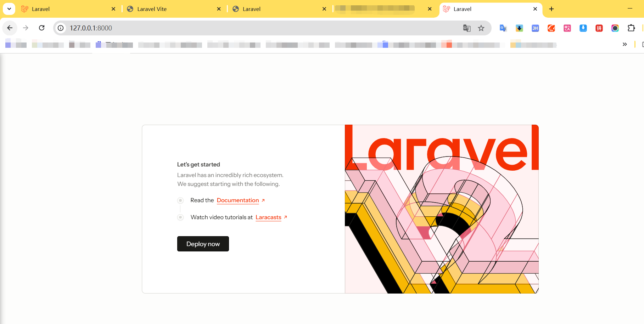
Task: Open the red Pinyin-character extension icon
Action: coord(599,28)
